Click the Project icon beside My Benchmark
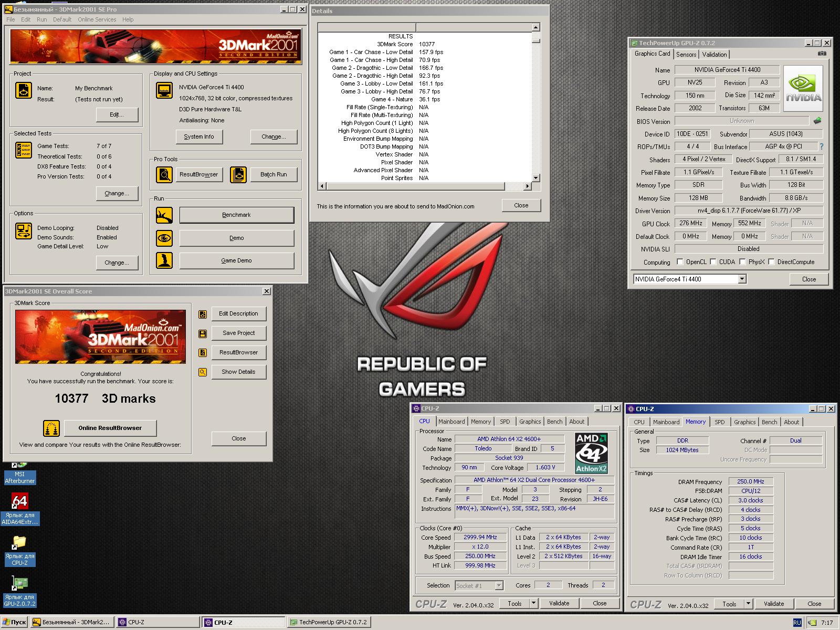The image size is (840, 630). coord(24,90)
